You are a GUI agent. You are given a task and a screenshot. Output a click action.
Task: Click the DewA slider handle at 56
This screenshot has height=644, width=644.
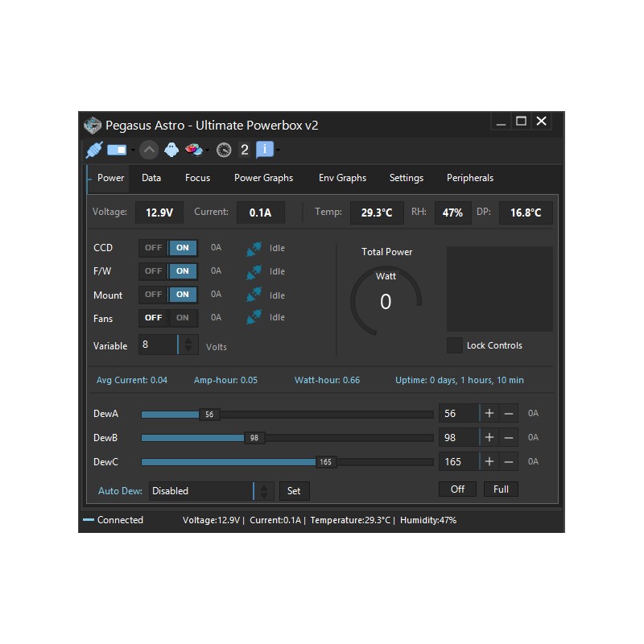209,415
